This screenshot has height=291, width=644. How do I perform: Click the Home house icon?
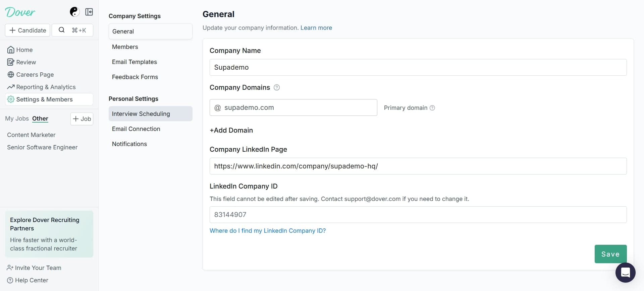point(11,50)
